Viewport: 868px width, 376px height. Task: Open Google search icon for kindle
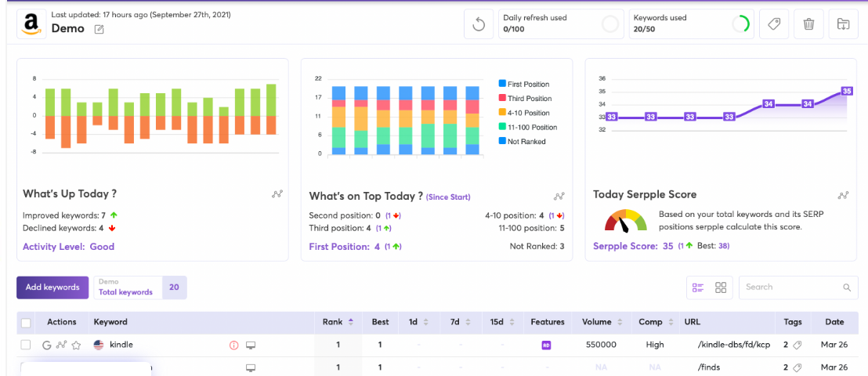point(46,345)
